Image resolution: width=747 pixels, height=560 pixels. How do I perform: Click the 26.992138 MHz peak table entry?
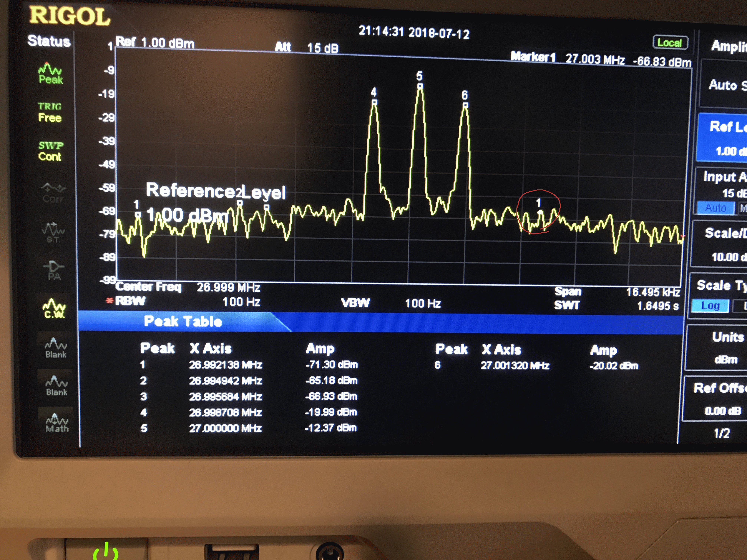pyautogui.click(x=226, y=365)
